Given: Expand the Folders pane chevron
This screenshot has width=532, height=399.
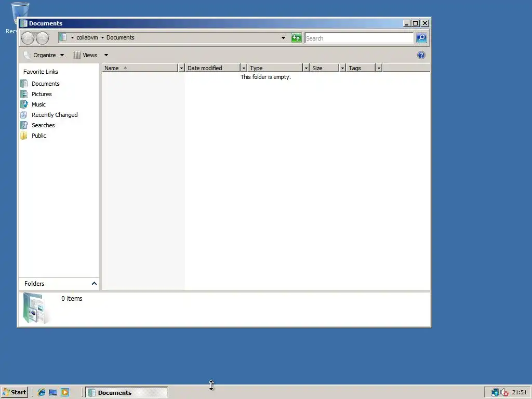Looking at the screenshot, I should (95, 283).
